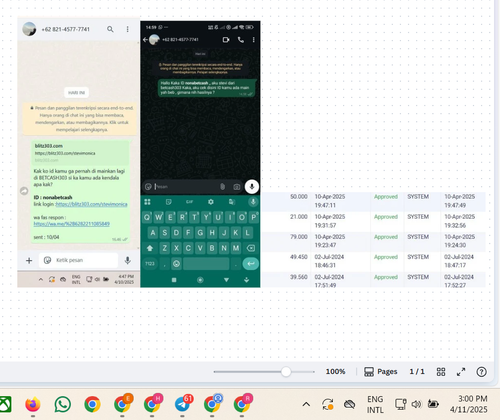Open Firefox from the taskbar
500x420 pixels.
click(33, 404)
